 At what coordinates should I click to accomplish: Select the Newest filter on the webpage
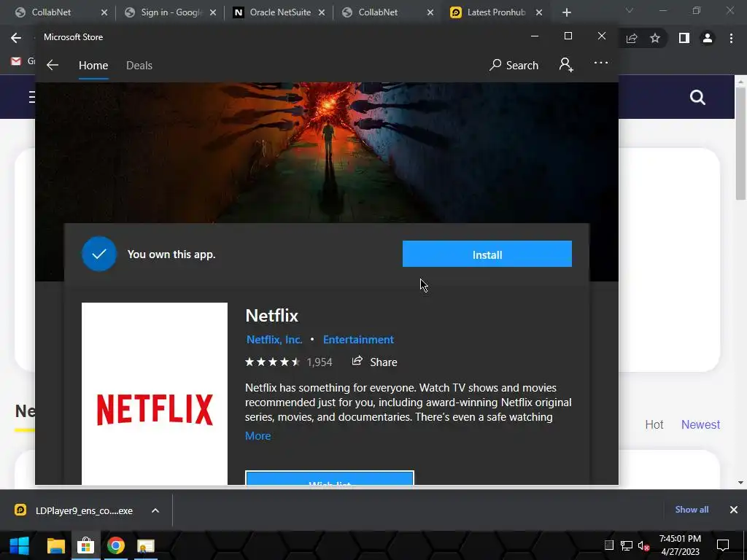click(700, 424)
